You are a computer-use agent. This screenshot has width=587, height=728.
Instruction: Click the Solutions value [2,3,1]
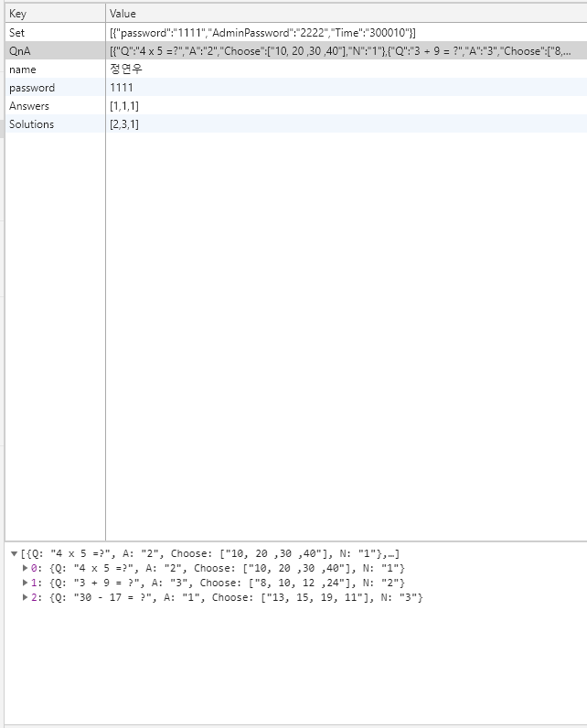124,124
